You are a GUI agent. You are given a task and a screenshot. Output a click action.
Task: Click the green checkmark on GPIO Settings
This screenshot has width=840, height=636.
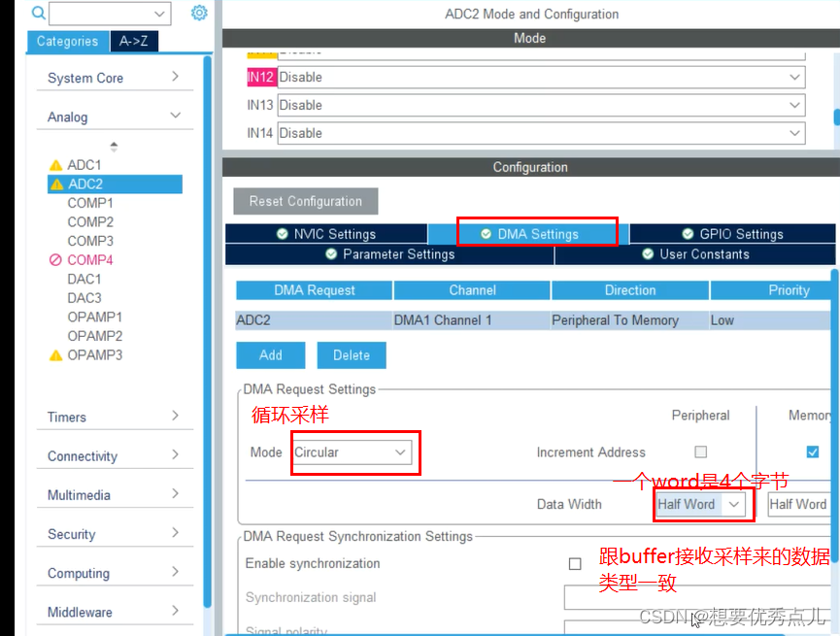pos(689,233)
